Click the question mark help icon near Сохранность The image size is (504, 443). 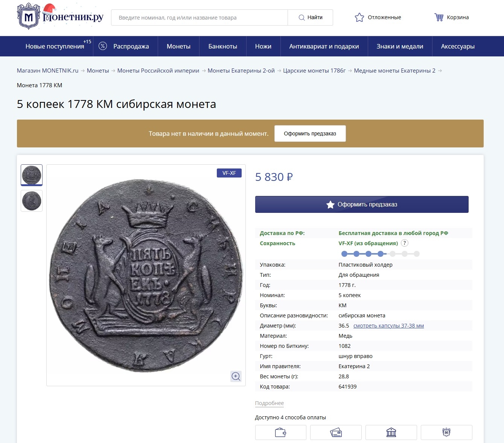coord(405,243)
